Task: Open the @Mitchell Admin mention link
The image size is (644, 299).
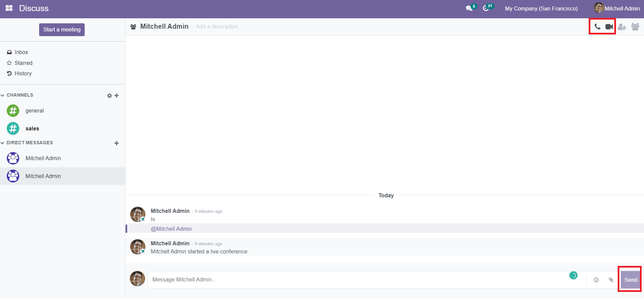Action: click(x=171, y=229)
